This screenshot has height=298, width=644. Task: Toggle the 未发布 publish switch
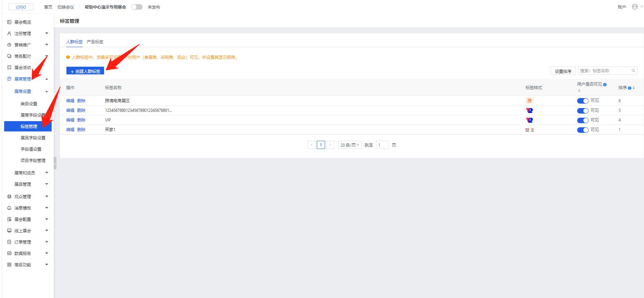pyautogui.click(x=137, y=7)
